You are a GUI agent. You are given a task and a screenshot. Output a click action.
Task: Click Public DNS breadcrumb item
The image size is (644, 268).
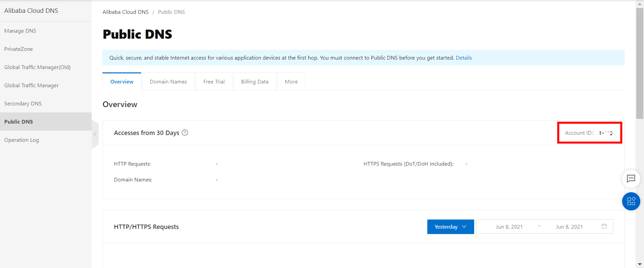(x=172, y=12)
